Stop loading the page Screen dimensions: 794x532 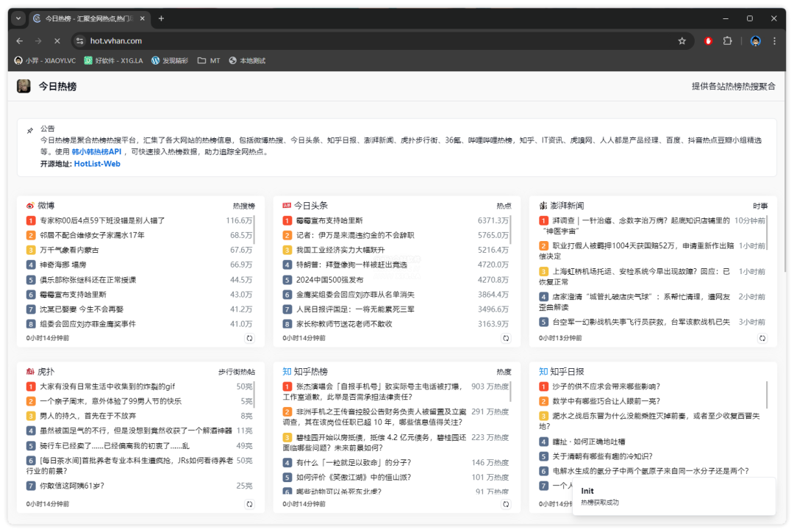[57, 41]
